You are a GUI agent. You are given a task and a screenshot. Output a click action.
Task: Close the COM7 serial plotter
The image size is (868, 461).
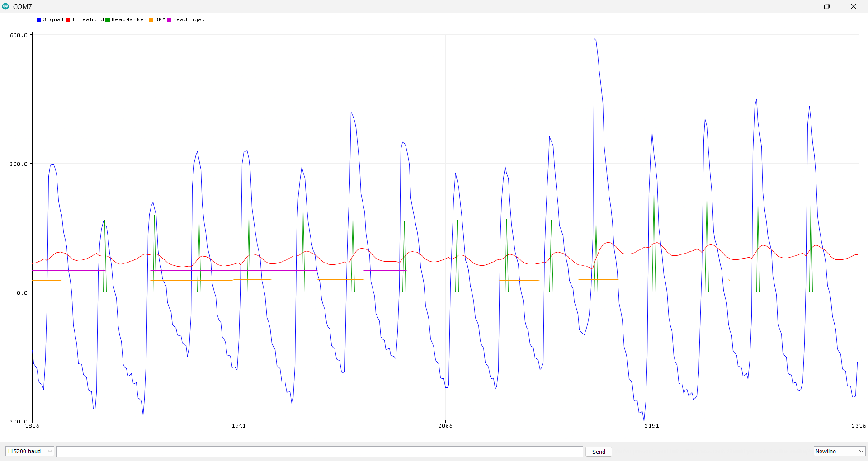(854, 6)
